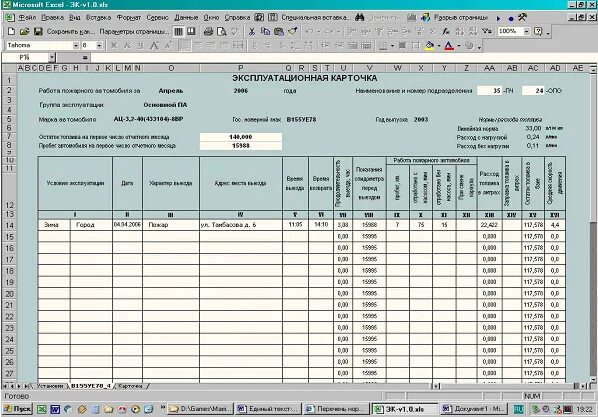The width and height of the screenshot is (598, 417).
Task: Click the Open file folder icon
Action: coord(24,31)
